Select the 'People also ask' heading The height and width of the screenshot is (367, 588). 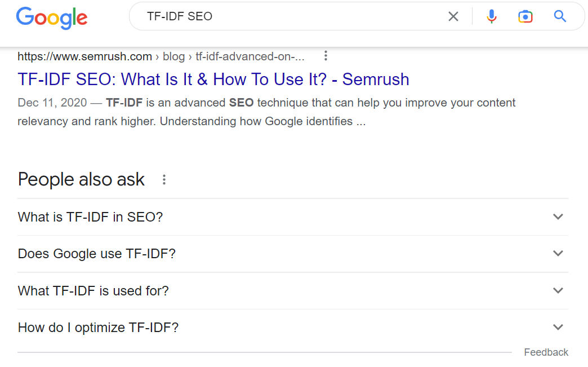pyautogui.click(x=81, y=179)
